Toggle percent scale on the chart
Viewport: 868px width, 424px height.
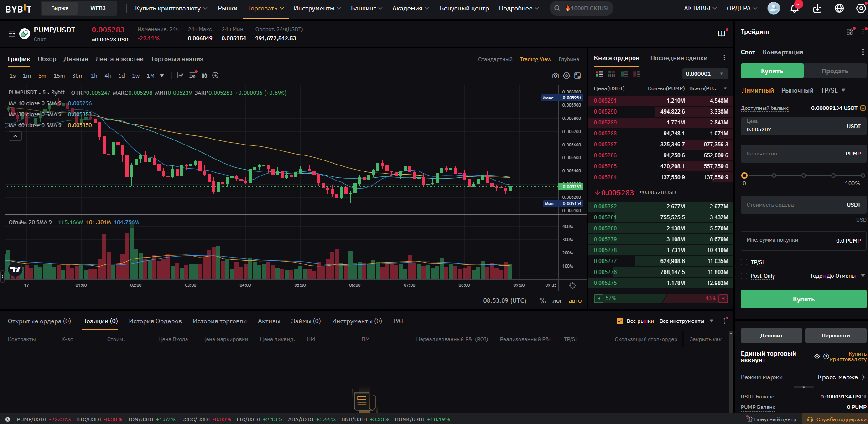click(x=543, y=301)
